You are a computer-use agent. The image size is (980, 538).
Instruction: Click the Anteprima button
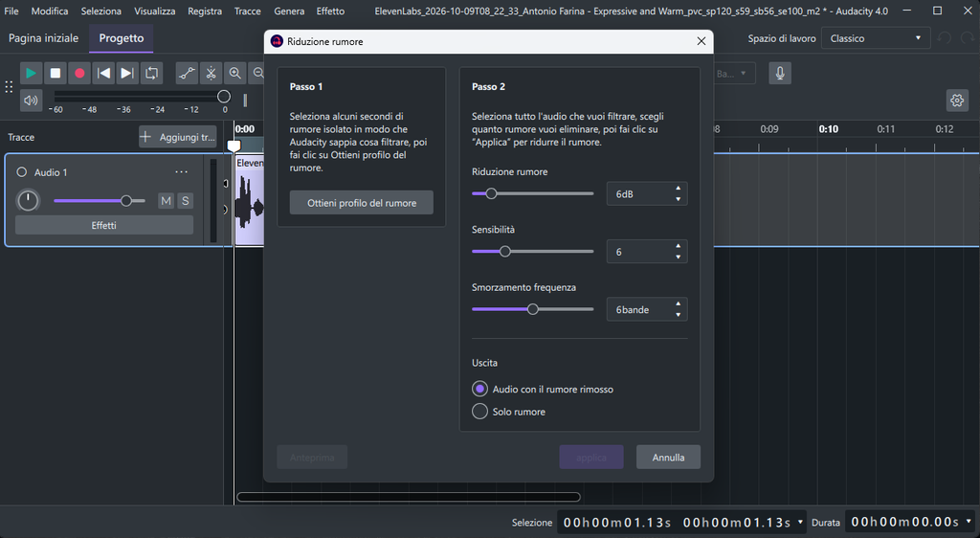(x=312, y=457)
